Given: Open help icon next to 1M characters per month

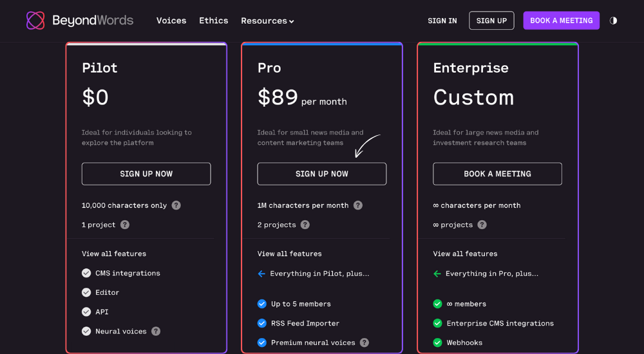Looking at the screenshot, I should [x=358, y=205].
